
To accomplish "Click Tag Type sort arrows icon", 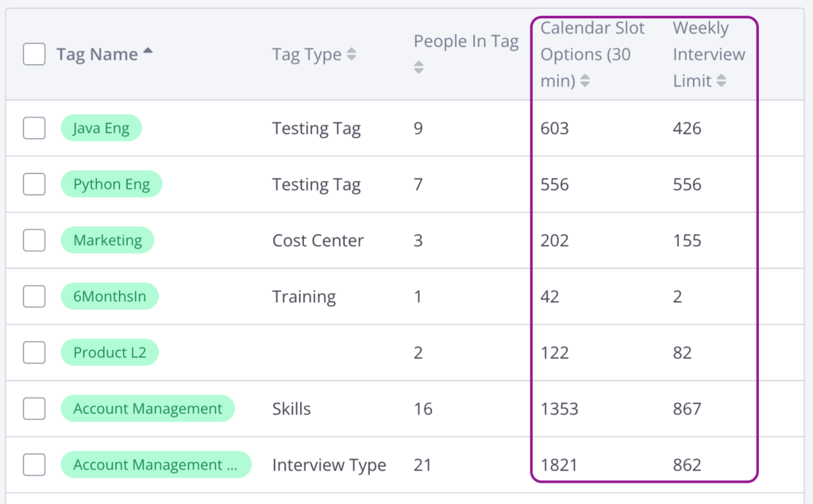I will click(352, 54).
